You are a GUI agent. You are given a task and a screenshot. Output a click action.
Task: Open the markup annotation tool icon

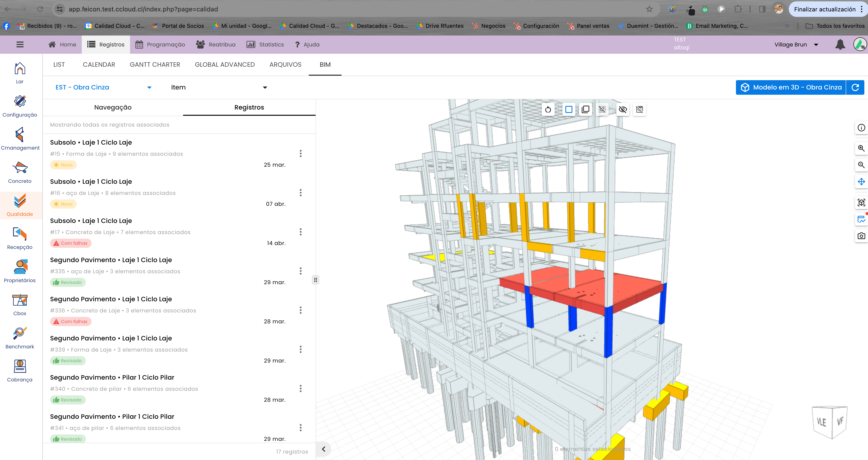861,219
